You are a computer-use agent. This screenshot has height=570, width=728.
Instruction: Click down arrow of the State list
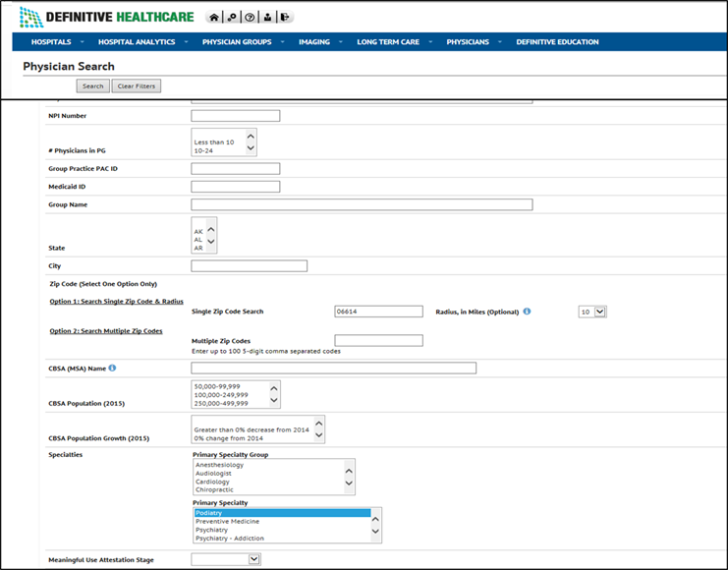(211, 241)
